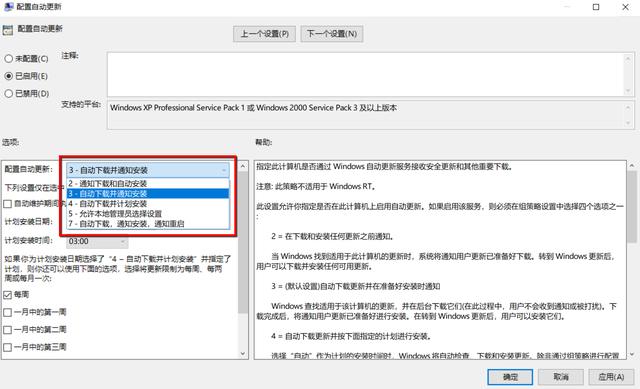Confirm with the 确定 button

click(510, 377)
